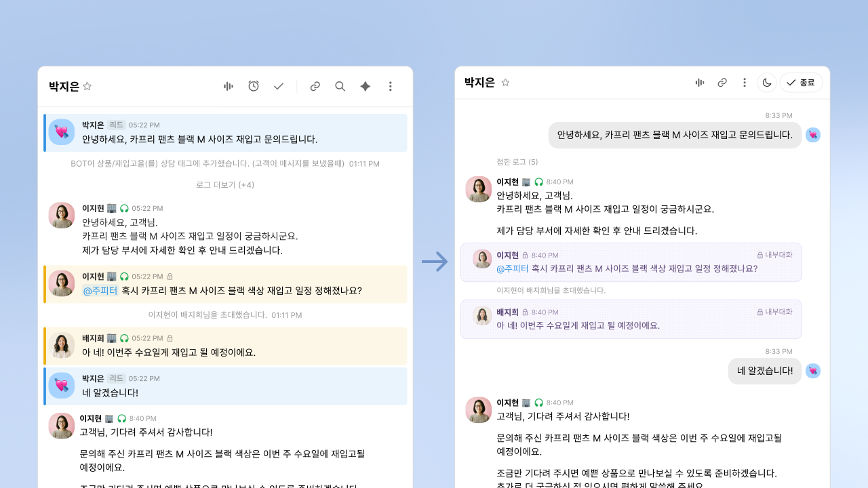Toggle dark mode moon button

767,83
